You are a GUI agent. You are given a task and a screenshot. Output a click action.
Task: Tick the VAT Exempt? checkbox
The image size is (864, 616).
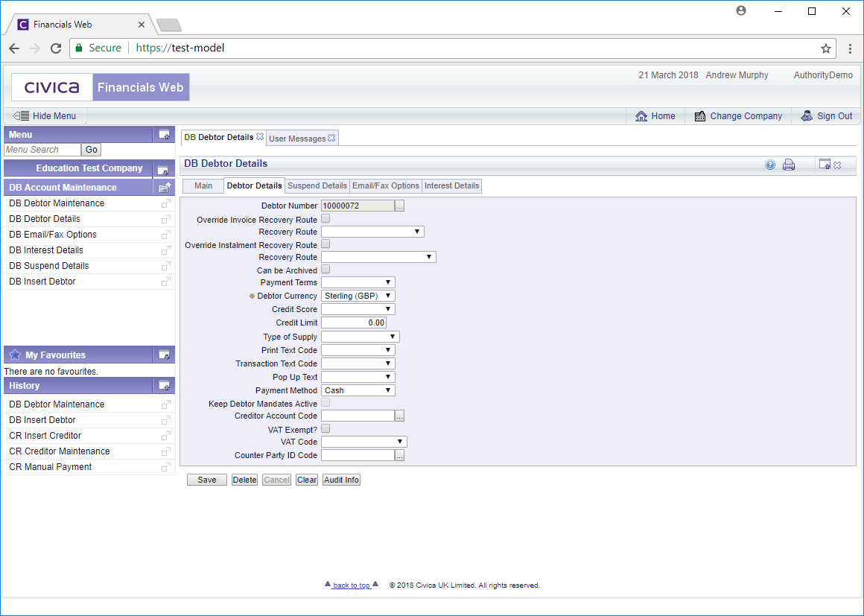tap(325, 428)
